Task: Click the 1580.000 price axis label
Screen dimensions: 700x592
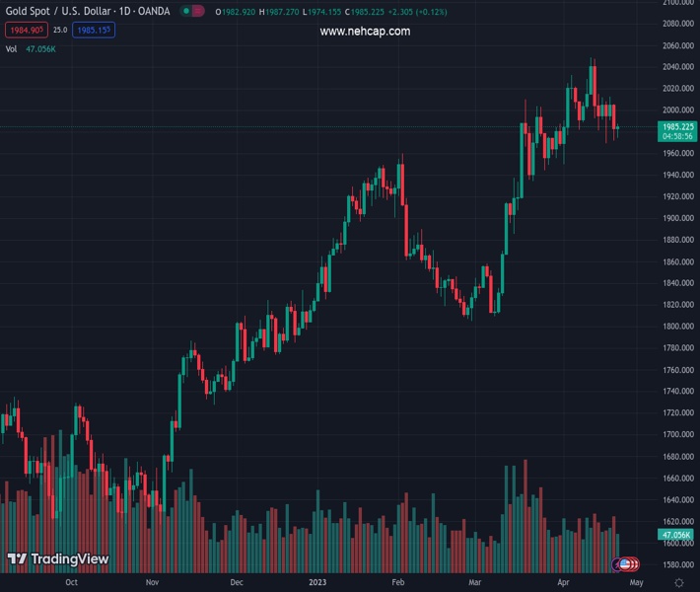Action: point(678,564)
